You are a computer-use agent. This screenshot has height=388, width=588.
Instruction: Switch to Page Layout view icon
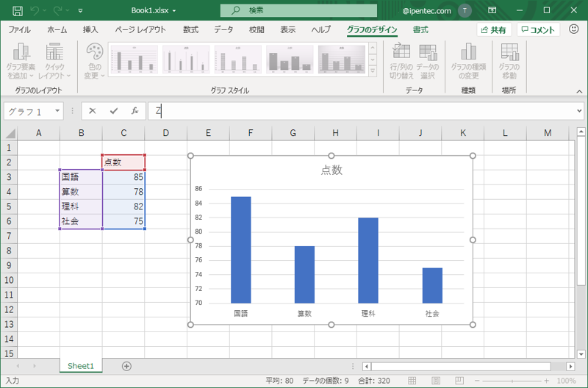[436, 381]
